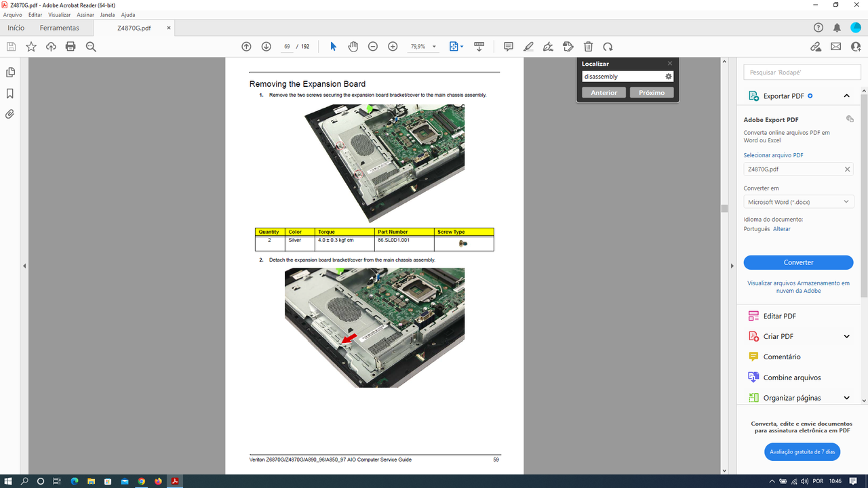Open the Help question mark icon
Screen dimensions: 868x488
coord(818,28)
